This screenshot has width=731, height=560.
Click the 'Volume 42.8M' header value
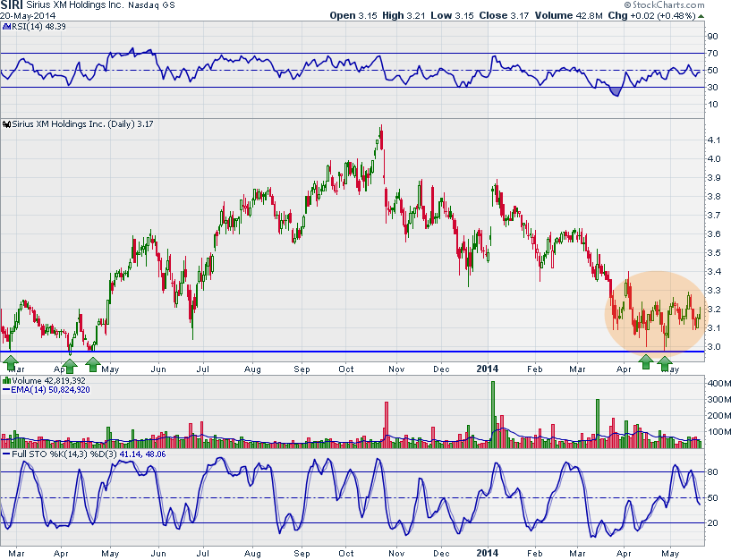click(569, 15)
